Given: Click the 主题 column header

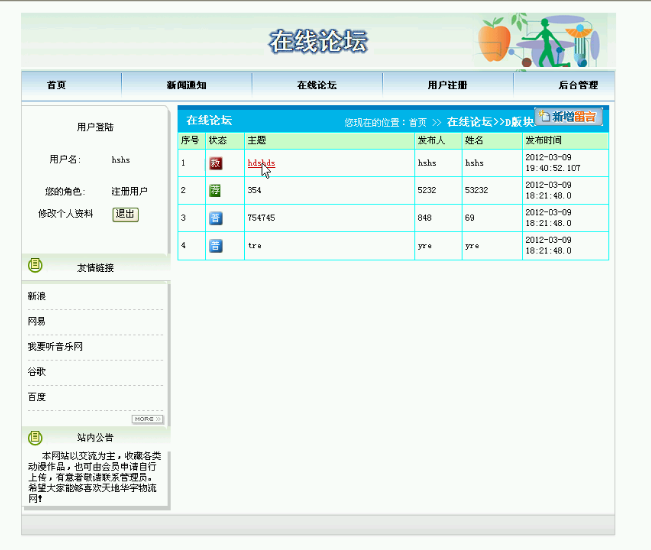Looking at the screenshot, I should 257,140.
